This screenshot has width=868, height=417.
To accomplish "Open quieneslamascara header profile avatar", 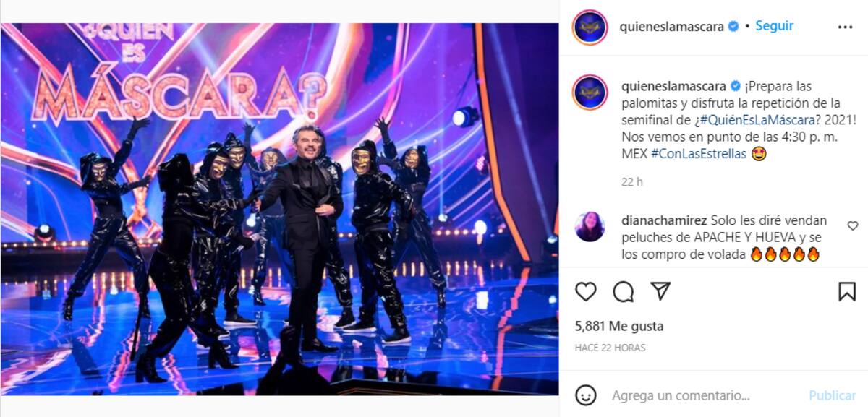I will pos(590,27).
